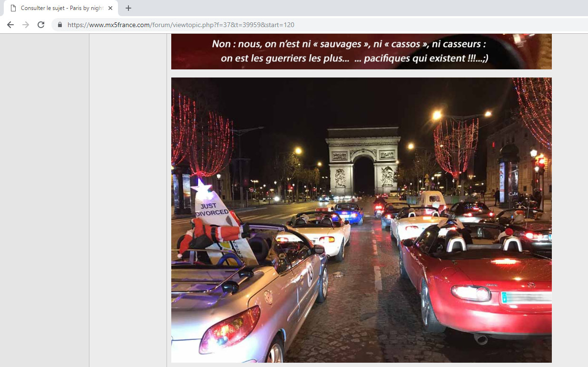Reload the page with the refresh icon
588x367 pixels.
coord(41,25)
